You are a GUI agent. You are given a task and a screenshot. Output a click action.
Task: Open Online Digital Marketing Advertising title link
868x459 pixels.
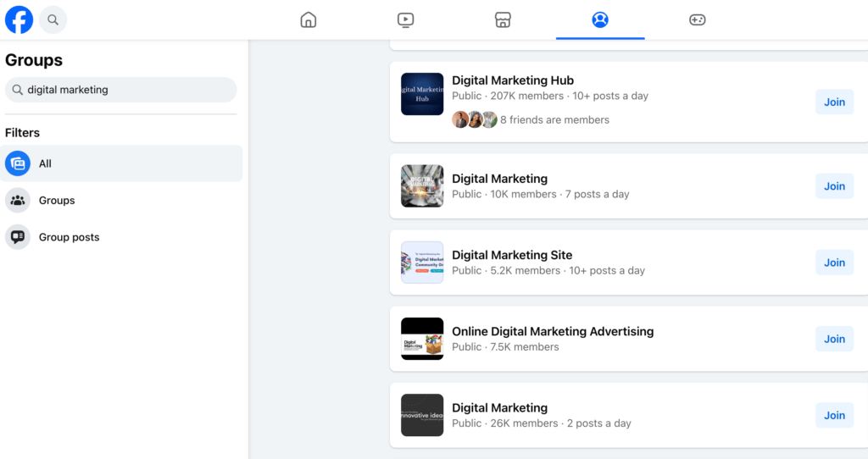click(553, 331)
